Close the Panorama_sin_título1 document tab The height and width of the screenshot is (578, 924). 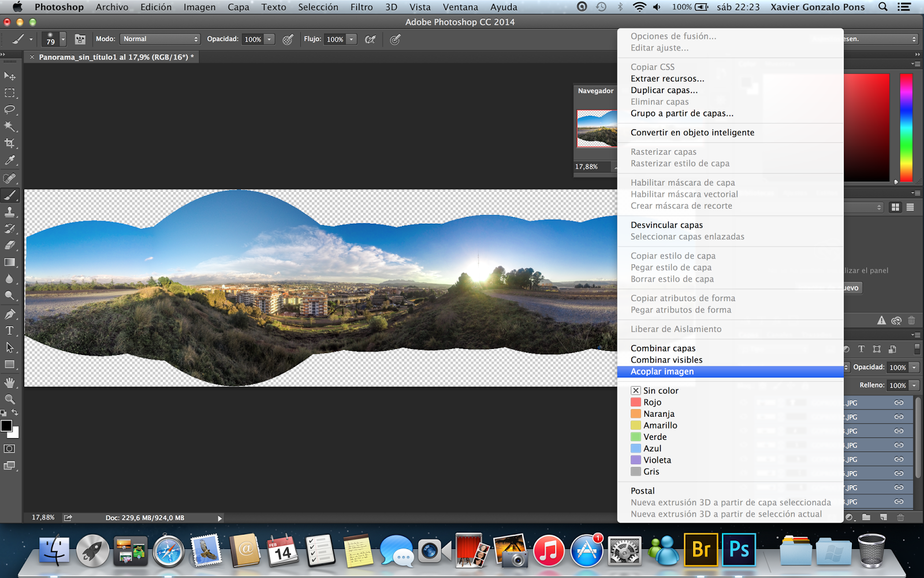tap(32, 57)
